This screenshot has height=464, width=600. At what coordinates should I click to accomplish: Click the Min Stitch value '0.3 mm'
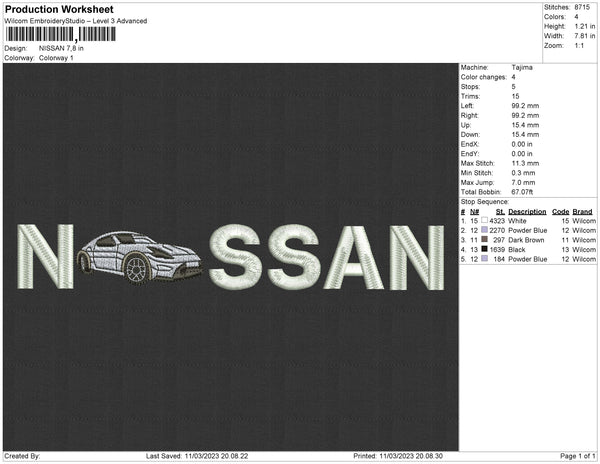523,173
